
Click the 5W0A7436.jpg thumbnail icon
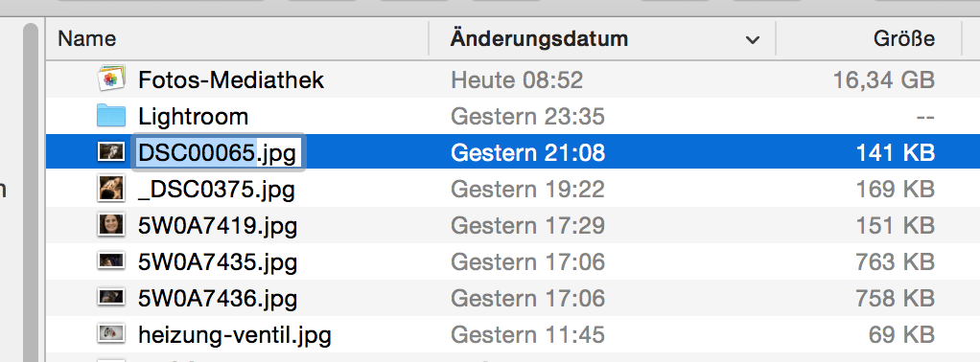[x=111, y=297]
